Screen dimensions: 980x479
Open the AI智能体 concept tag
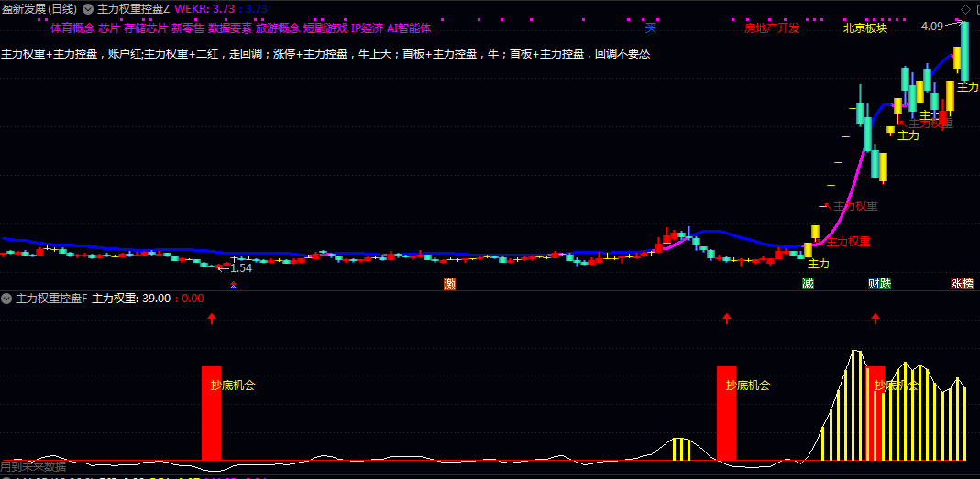[x=409, y=28]
